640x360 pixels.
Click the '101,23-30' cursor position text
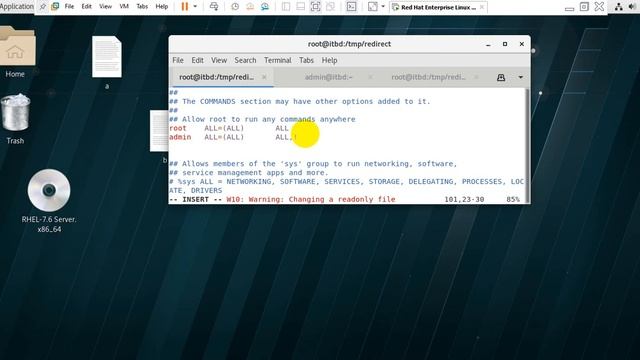[464, 199]
